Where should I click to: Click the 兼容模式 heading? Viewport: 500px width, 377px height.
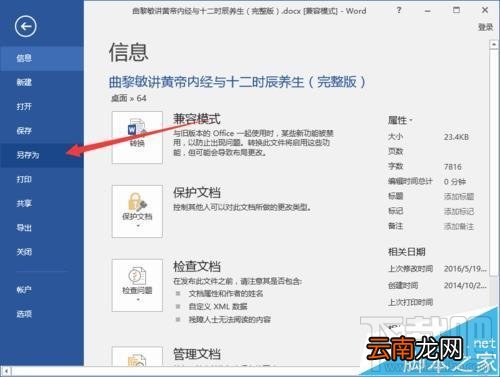coord(197,119)
